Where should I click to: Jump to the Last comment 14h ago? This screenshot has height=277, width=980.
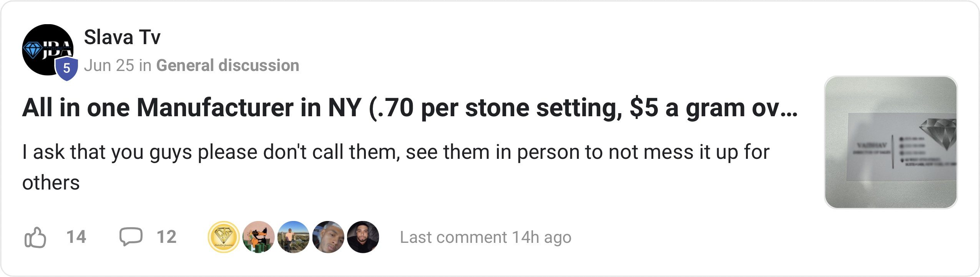click(486, 237)
